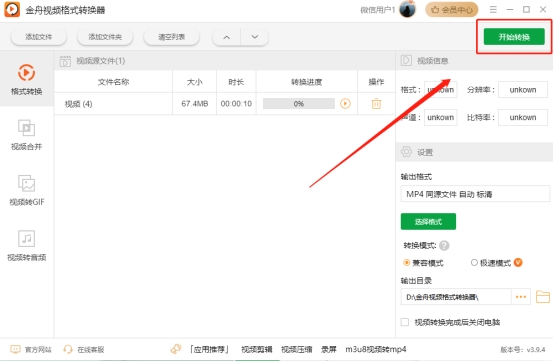Click the 大小 column header
Screen dimensions: 554x362
195,82
